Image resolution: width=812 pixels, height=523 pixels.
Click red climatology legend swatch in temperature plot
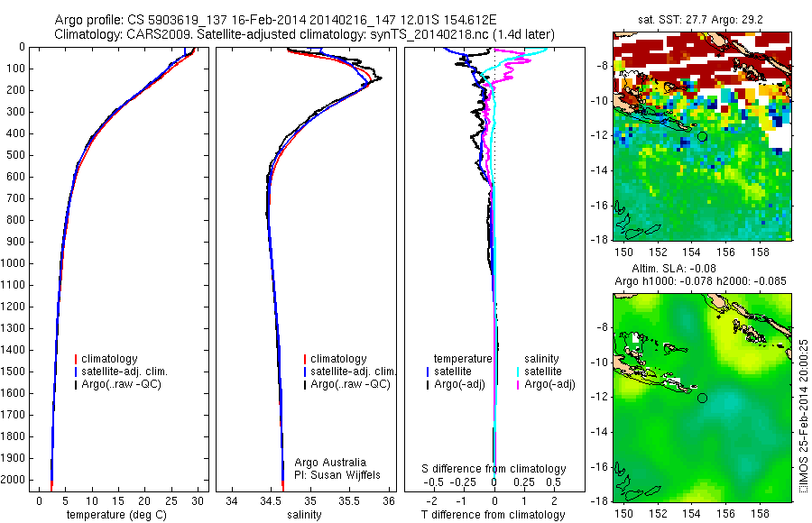pos(76,359)
